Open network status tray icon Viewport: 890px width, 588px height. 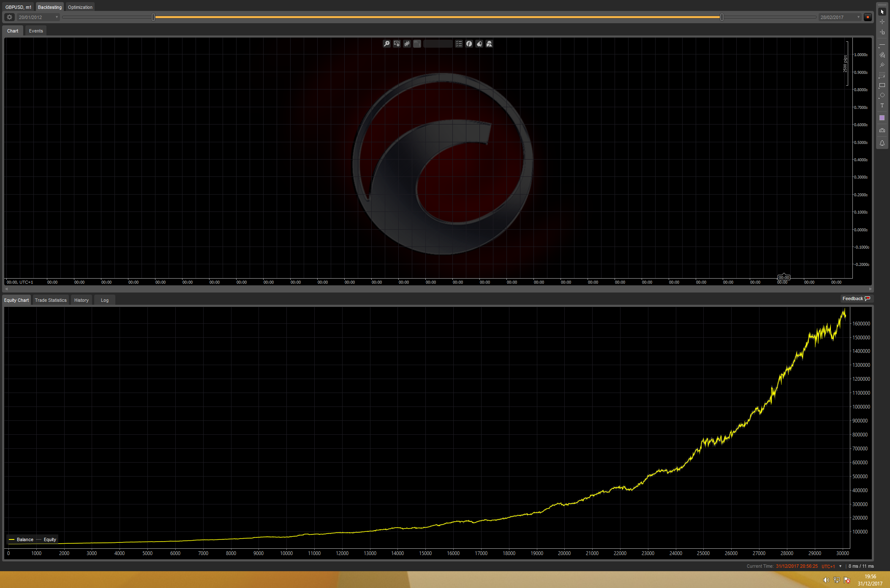click(x=837, y=580)
